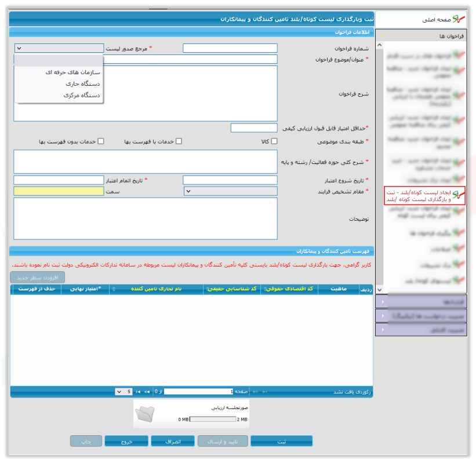The width and height of the screenshot is (476, 463).
Task: Click the logo icon beside صفحه اصلی
Action: coord(459,19)
